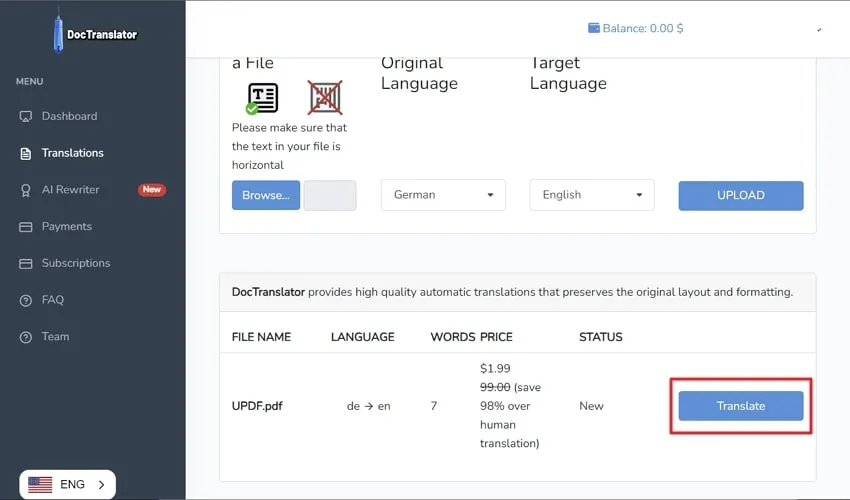Screen dimensions: 850x500
Task: Select the UPDF.pdf file name
Action: click(x=257, y=406)
